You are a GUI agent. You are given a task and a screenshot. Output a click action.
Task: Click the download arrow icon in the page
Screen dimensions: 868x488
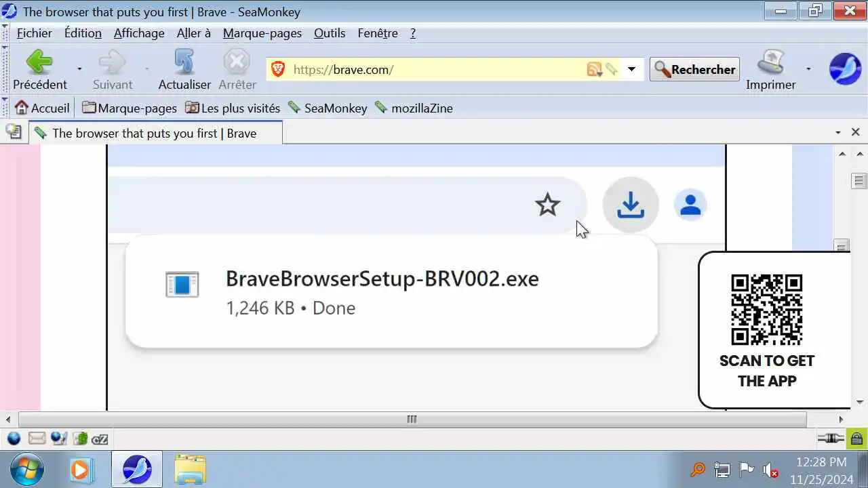pos(631,205)
